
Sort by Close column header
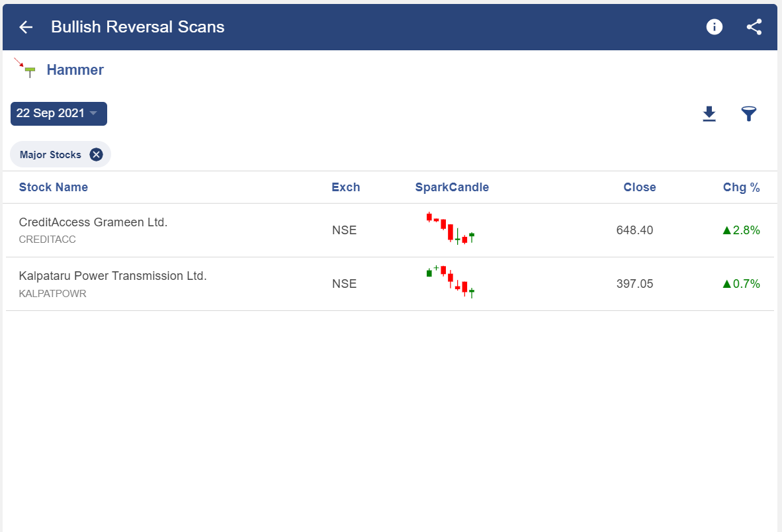pyautogui.click(x=639, y=187)
